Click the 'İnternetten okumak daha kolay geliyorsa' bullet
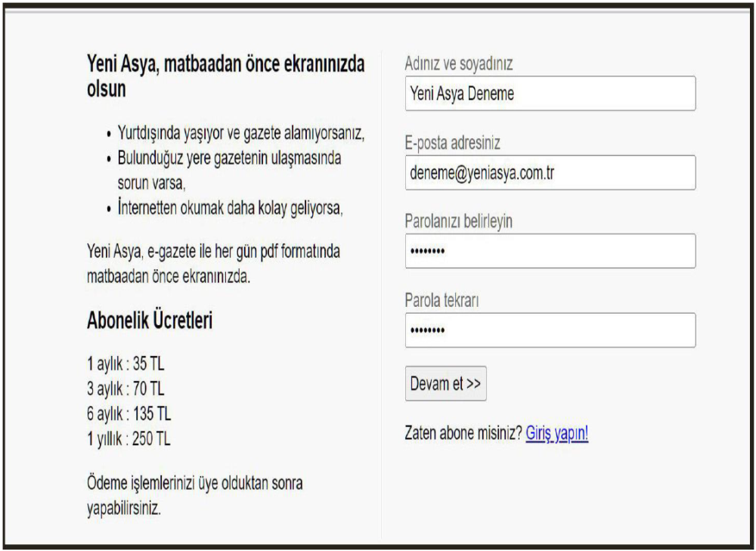The image size is (756, 551). (x=230, y=209)
